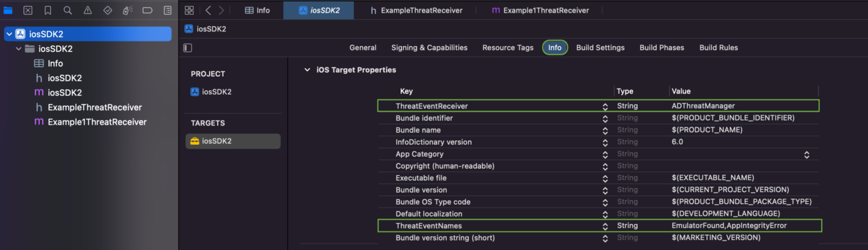Viewport: 868px width, 250px height.
Task: Click the 6.0 InfoDictionary version value
Action: pyautogui.click(x=677, y=142)
